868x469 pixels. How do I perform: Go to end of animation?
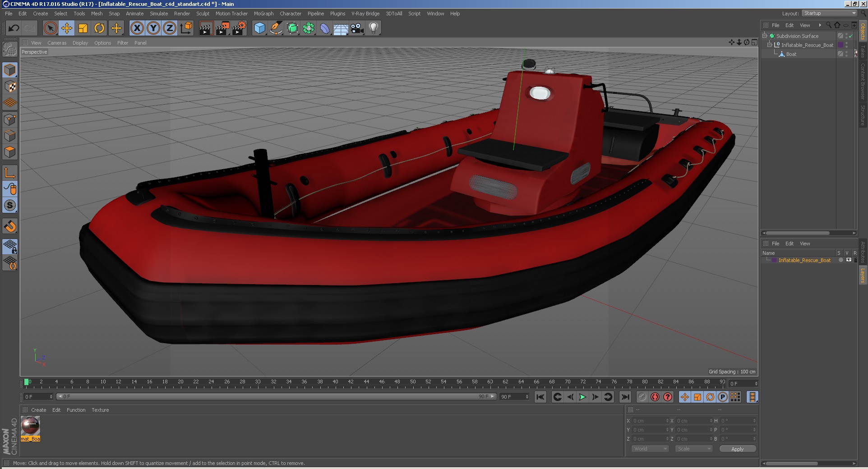(625, 397)
